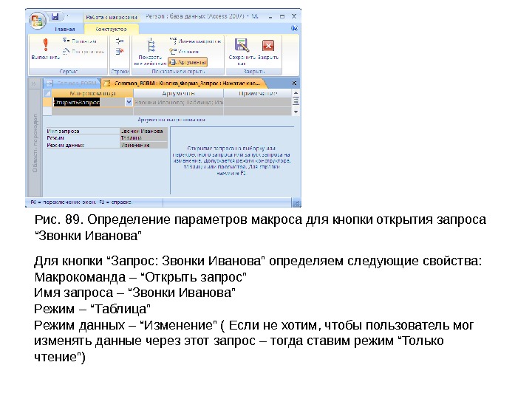The image size is (532, 399).
Task: Click the Режим данных value Изменение
Action: point(143,145)
